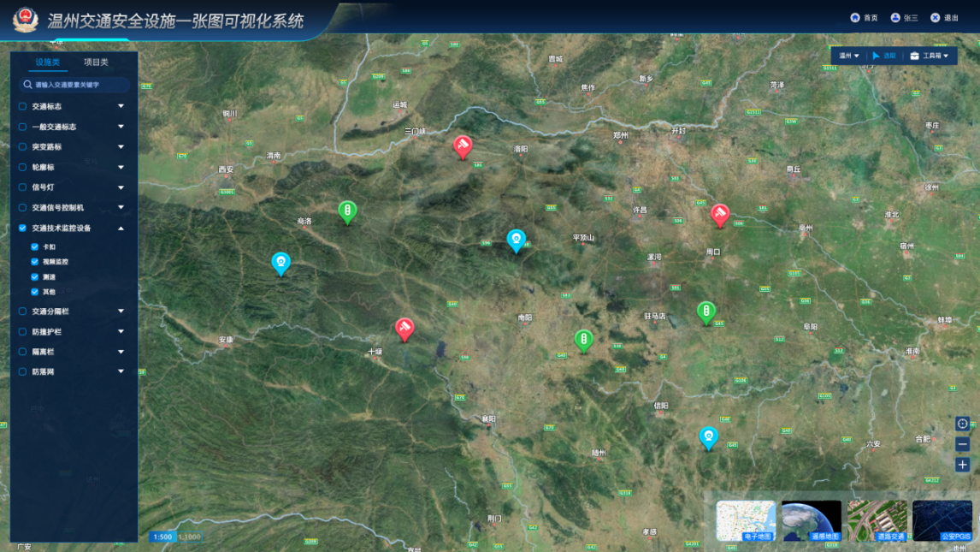The width and height of the screenshot is (980, 552).
Task: Expand the 交通标志 category arrow
Action: (x=121, y=106)
